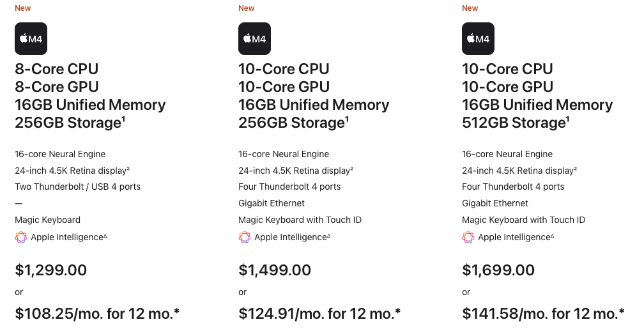Select the $1,499.00 price
Screen dimensions: 644x329
275,270
